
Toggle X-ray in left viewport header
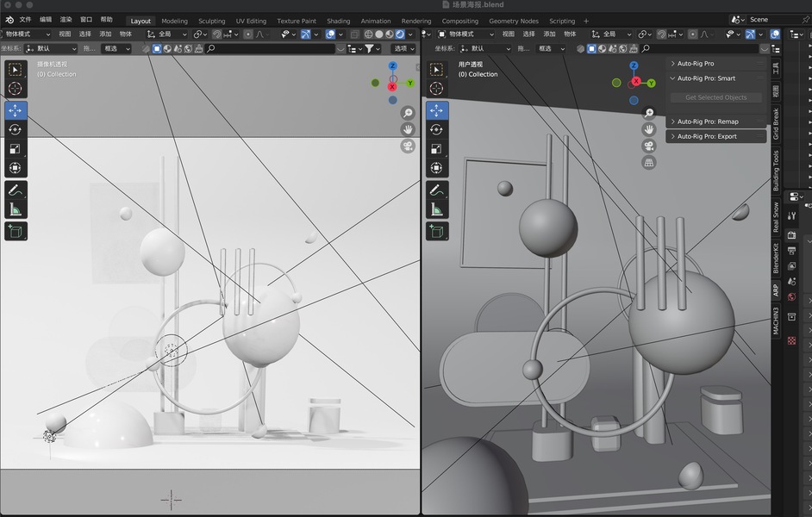pos(355,34)
